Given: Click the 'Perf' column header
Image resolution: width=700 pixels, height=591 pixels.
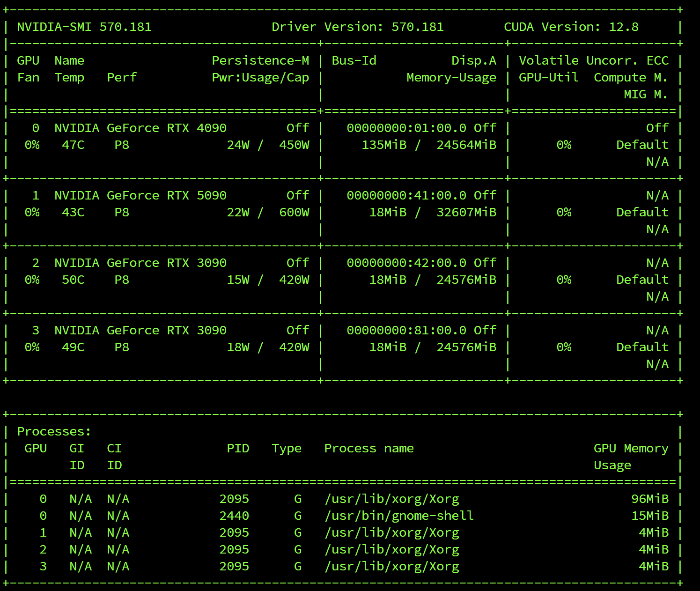Looking at the screenshot, I should coord(122,77).
